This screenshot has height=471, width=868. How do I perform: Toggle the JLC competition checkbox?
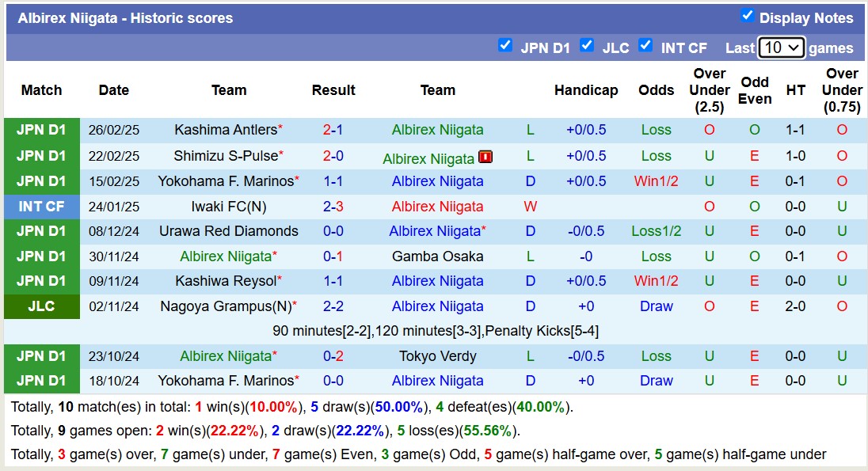pyautogui.click(x=587, y=46)
